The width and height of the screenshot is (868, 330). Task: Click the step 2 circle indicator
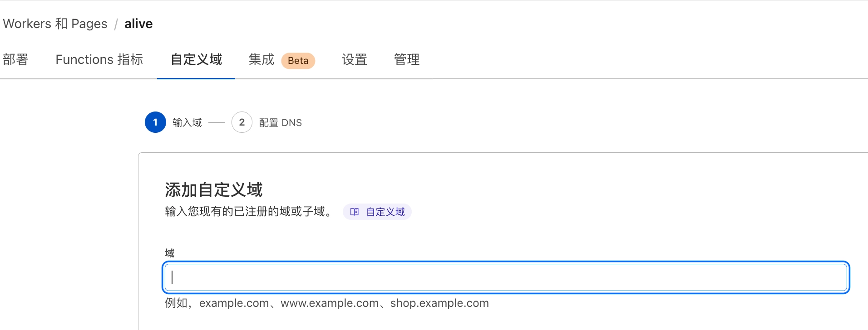point(242,122)
